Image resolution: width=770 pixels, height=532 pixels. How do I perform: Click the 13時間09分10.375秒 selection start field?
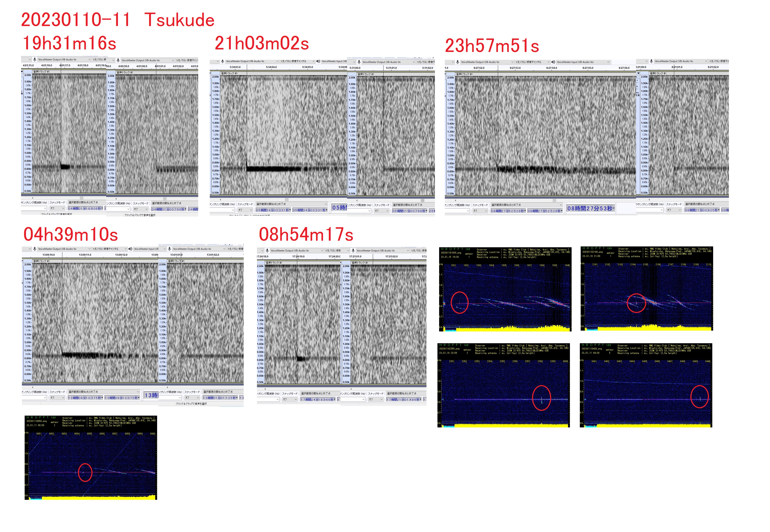pos(85,398)
